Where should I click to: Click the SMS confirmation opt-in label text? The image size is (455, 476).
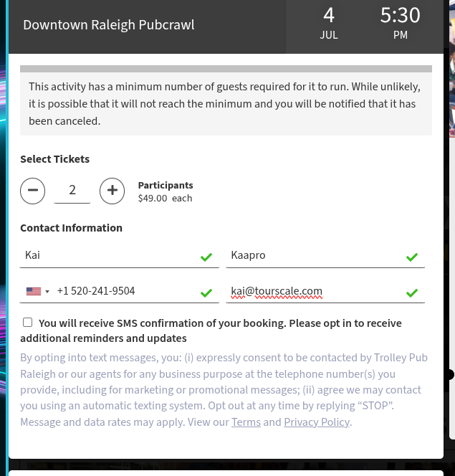point(211,330)
